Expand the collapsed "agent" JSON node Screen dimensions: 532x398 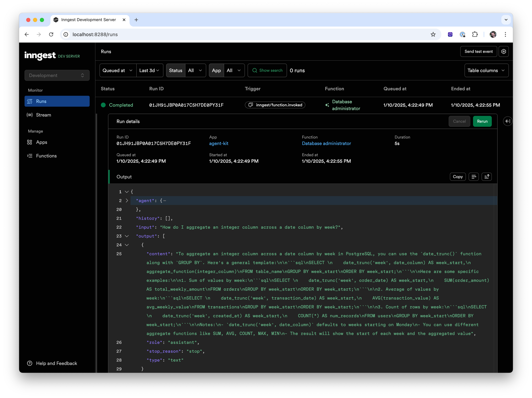point(127,201)
